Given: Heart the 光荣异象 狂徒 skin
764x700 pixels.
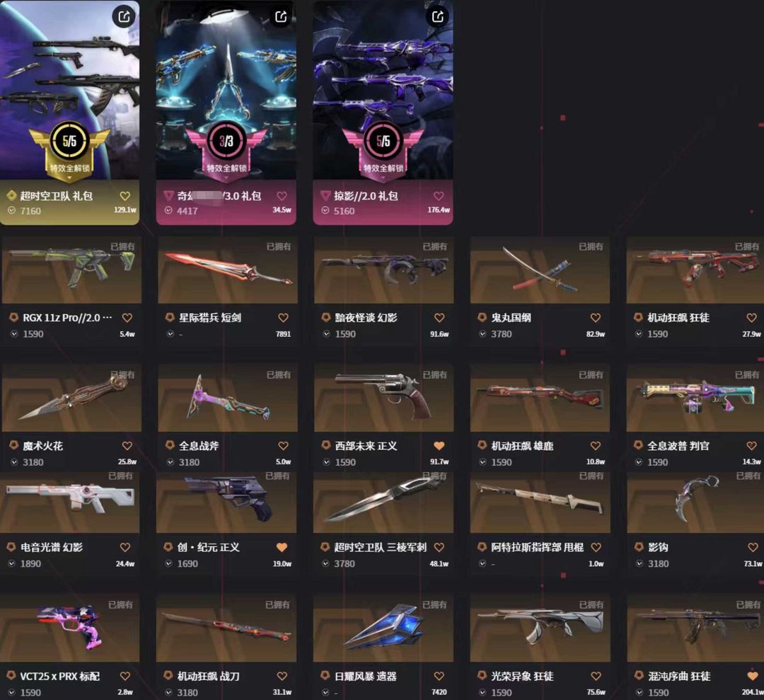Looking at the screenshot, I should pos(596,676).
